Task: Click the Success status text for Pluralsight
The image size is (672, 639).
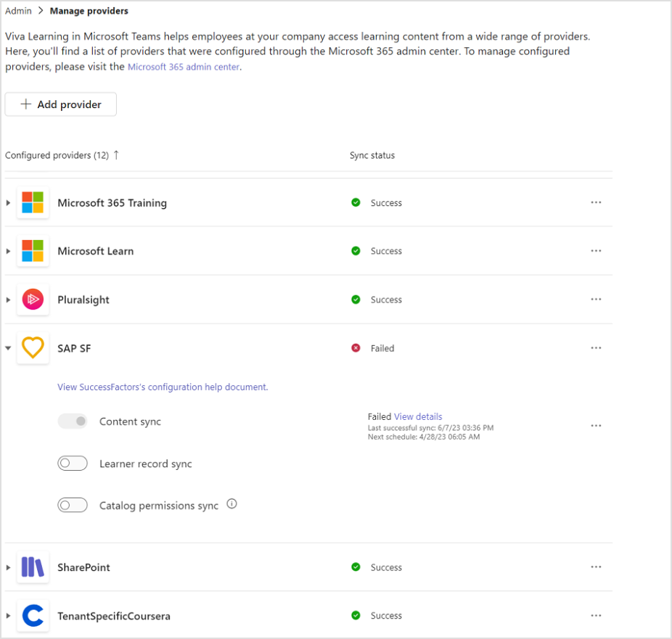Action: [386, 300]
